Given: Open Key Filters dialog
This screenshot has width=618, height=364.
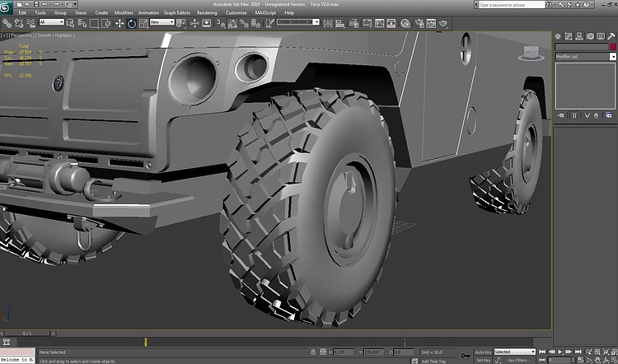Looking at the screenshot, I should pos(519,360).
